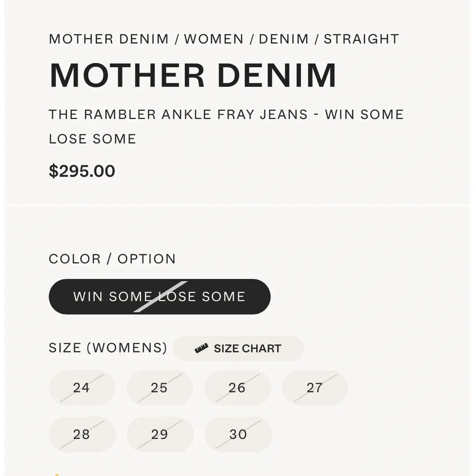Click the Color / Option label
The width and height of the screenshot is (476, 476).
pos(112,259)
